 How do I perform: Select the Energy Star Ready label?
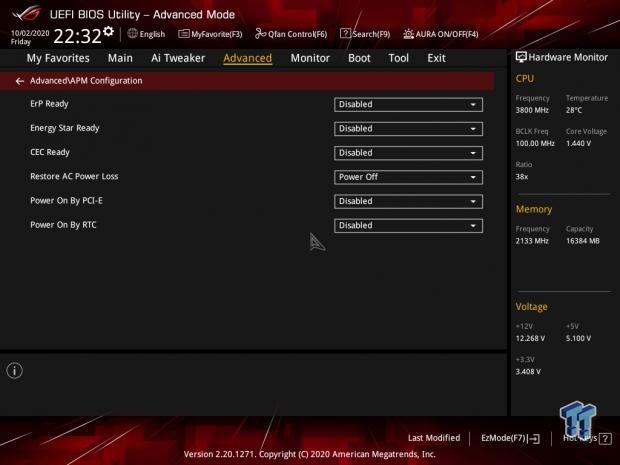(65, 128)
